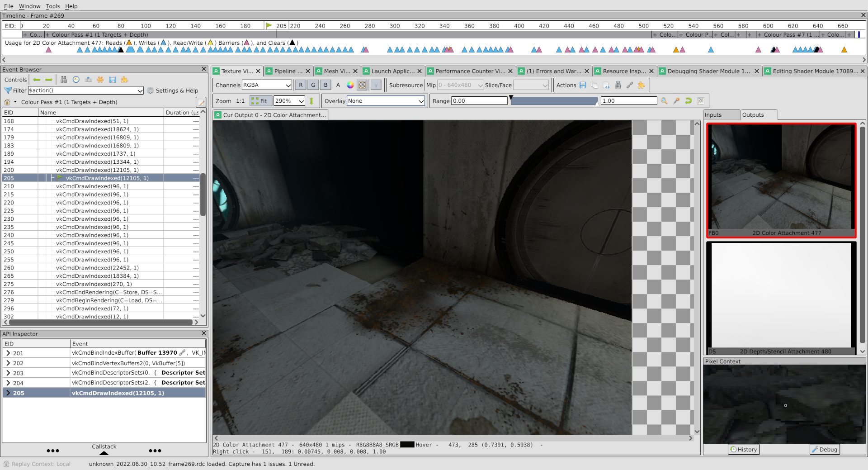This screenshot has width=868, height=470.
Task: Click the flip vertical green arrow icon
Action: point(311,101)
